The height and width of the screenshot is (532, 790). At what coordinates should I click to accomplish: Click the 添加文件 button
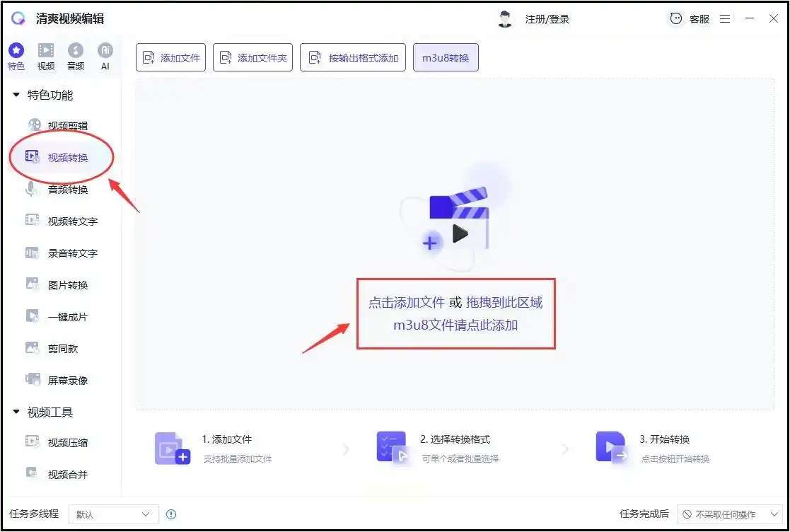[x=170, y=57]
